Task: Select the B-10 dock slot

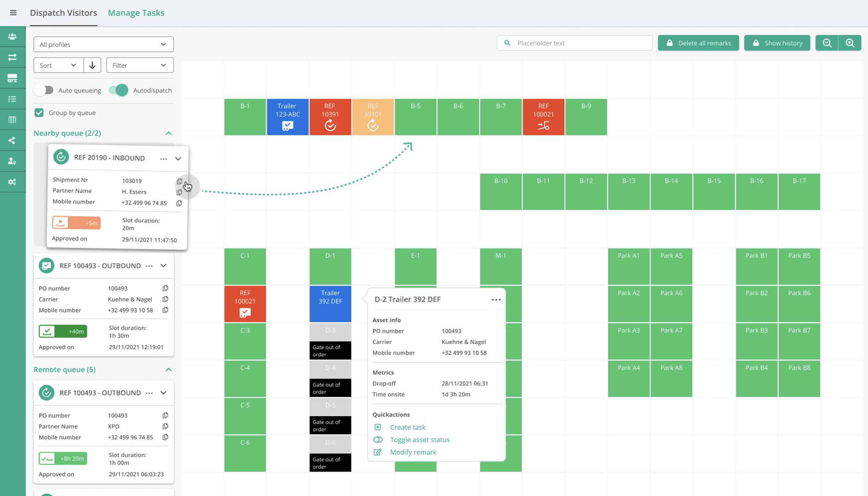Action: pos(501,191)
